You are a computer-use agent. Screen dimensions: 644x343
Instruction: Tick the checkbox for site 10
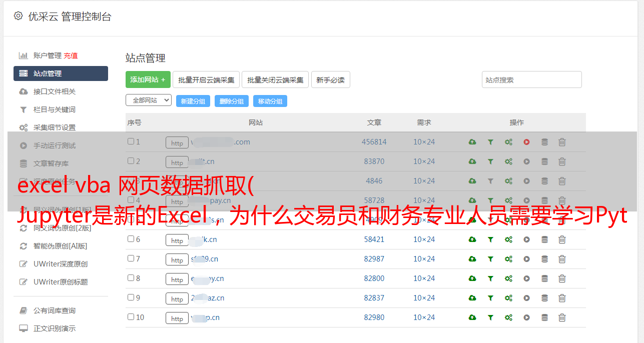coord(131,317)
